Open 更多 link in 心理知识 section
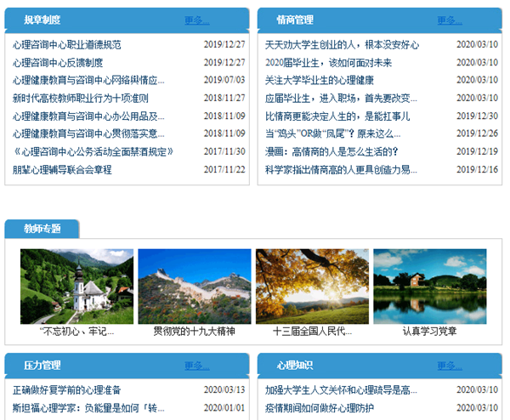This screenshot has height=420, width=510. (x=450, y=366)
